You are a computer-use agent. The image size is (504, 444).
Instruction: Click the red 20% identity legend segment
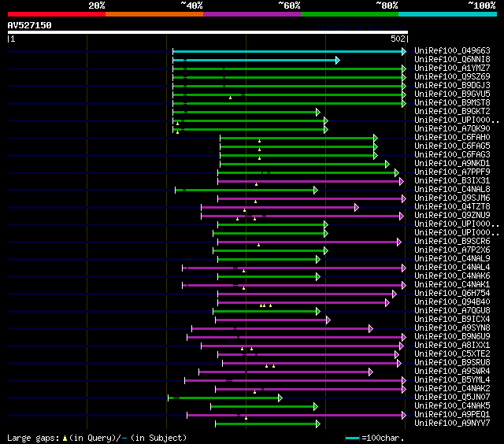(57, 14)
